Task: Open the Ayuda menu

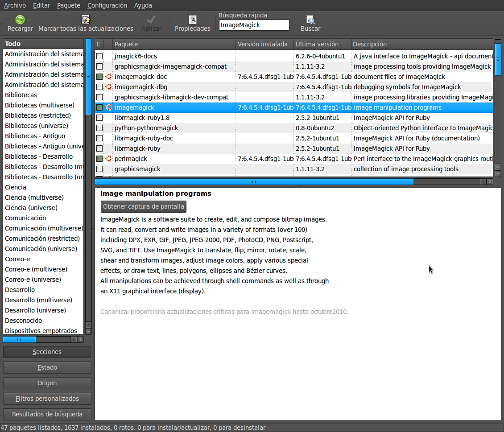Action: [143, 5]
